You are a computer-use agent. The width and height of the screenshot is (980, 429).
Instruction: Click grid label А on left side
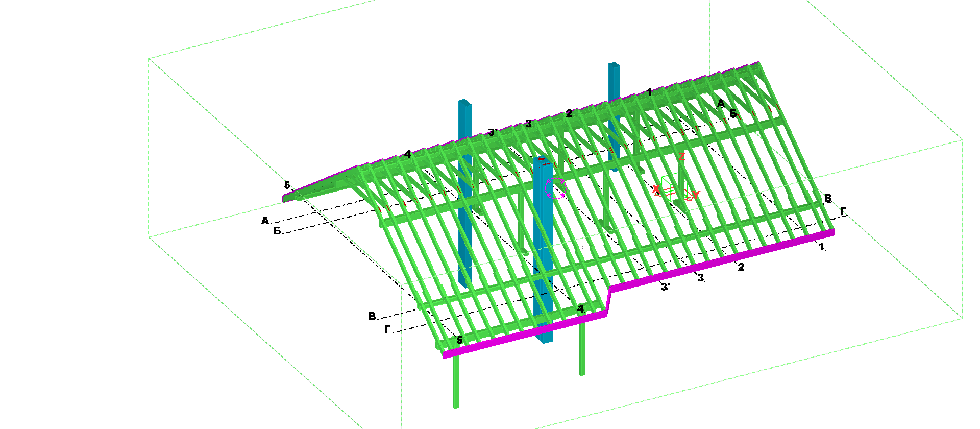(x=265, y=221)
